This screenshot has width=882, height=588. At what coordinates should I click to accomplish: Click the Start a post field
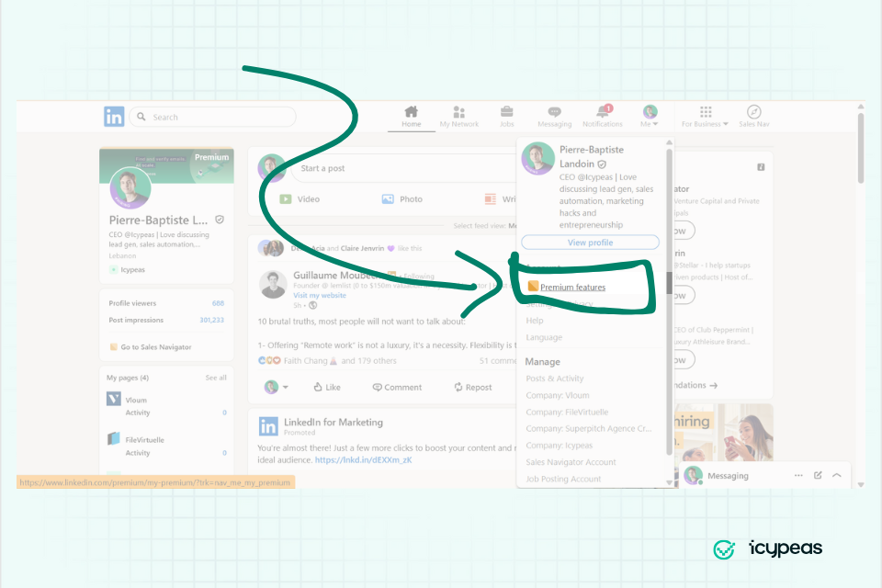tap(401, 168)
